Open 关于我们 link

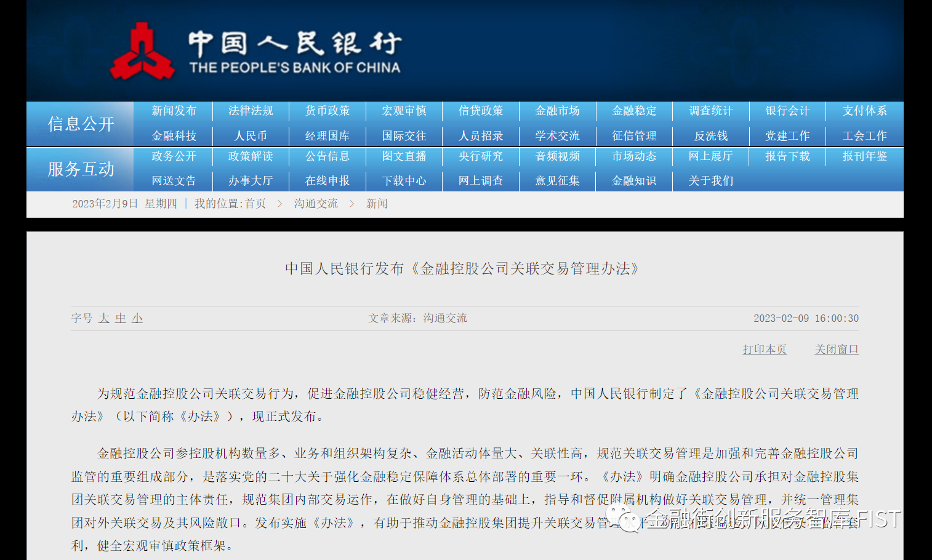711,181
